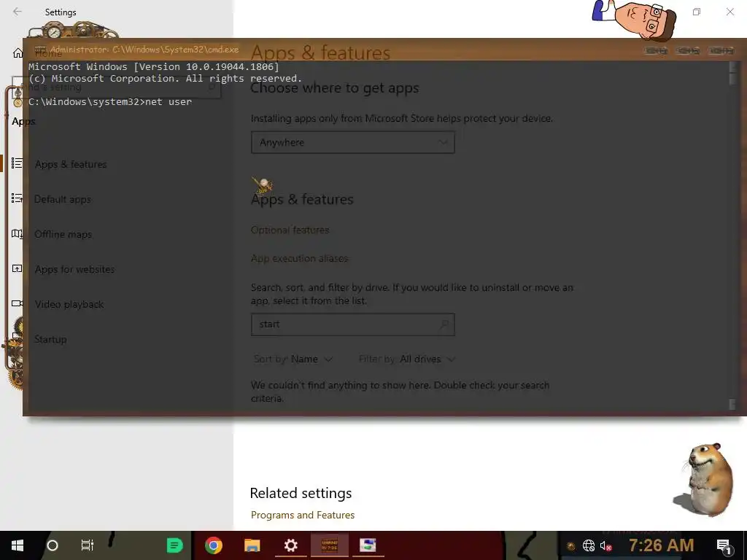Click the muted volume speaker icon
Viewport: 747px width, 560px height.
[606, 545]
